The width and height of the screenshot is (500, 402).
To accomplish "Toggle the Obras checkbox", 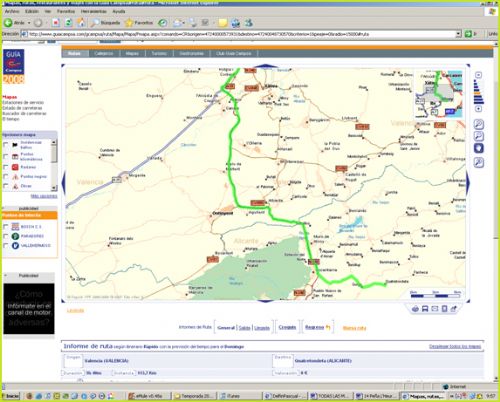I will point(6,186).
